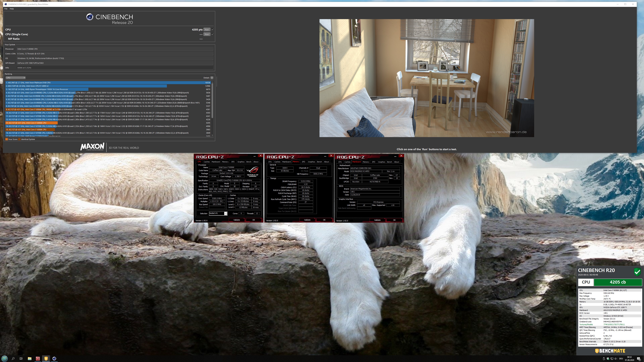Screen dimensions: 644x362
Task: Run the CPU Single Core test
Action: pyautogui.click(x=207, y=34)
